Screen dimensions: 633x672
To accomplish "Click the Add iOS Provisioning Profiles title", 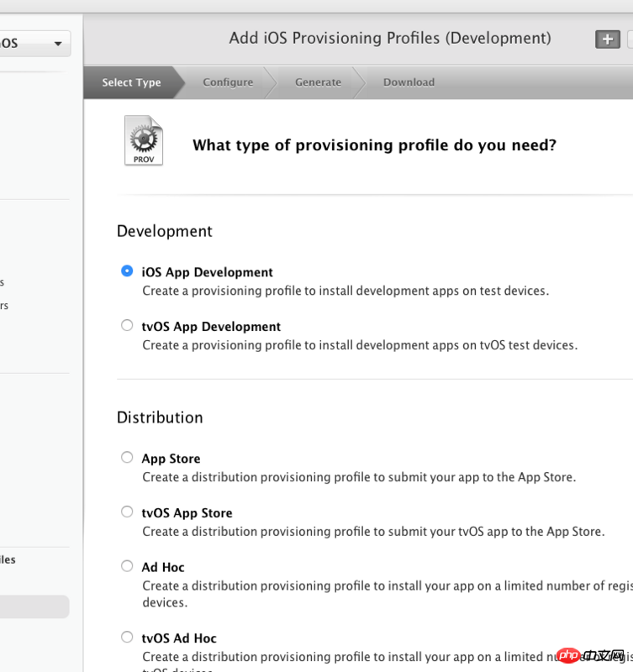I will (x=390, y=39).
